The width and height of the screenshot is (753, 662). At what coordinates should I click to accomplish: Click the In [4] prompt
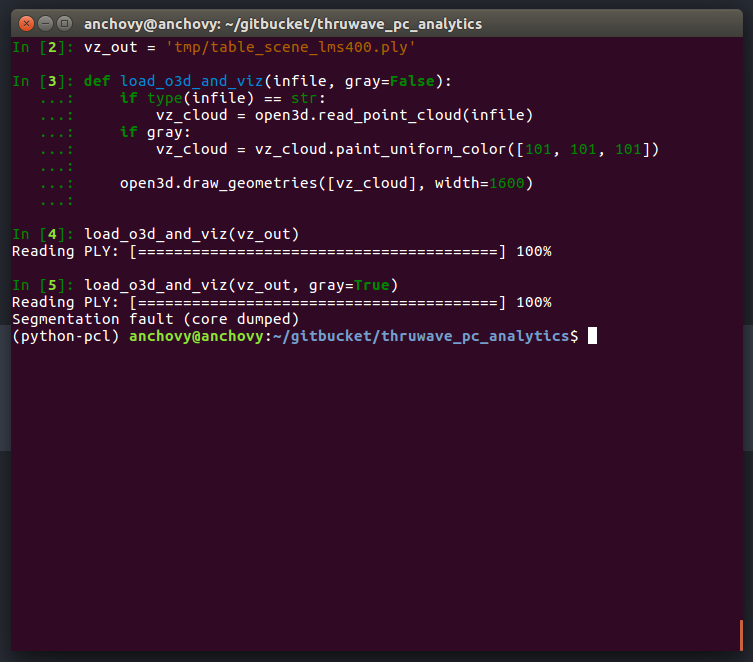click(x=43, y=234)
